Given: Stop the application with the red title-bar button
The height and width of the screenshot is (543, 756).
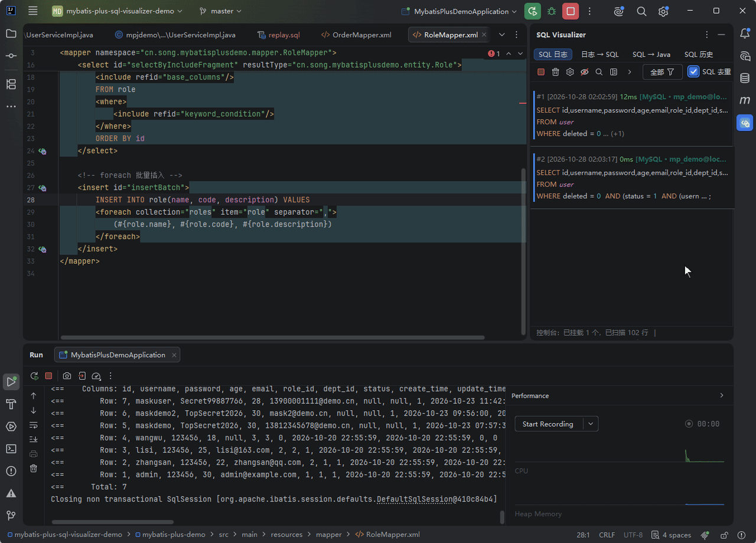Looking at the screenshot, I should (571, 11).
